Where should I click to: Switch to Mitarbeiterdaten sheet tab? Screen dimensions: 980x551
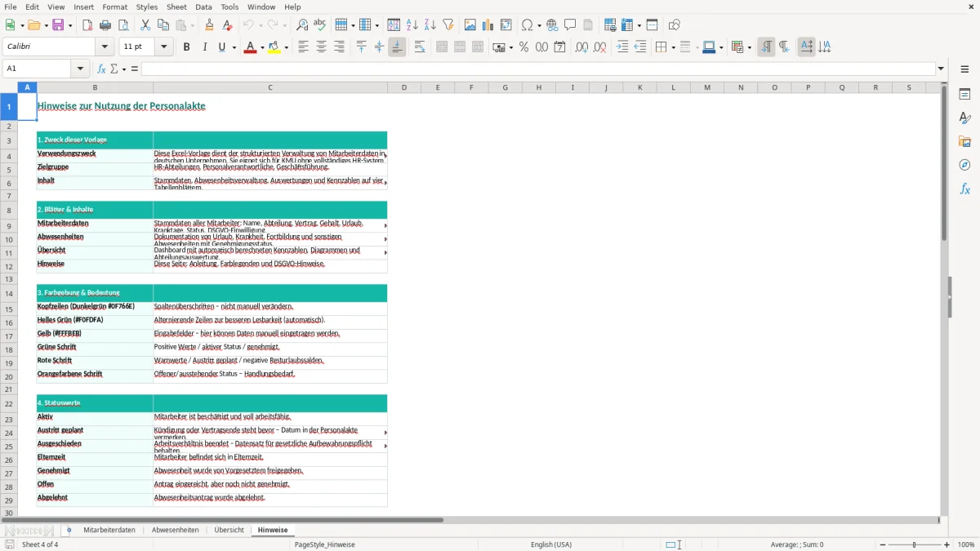(109, 530)
